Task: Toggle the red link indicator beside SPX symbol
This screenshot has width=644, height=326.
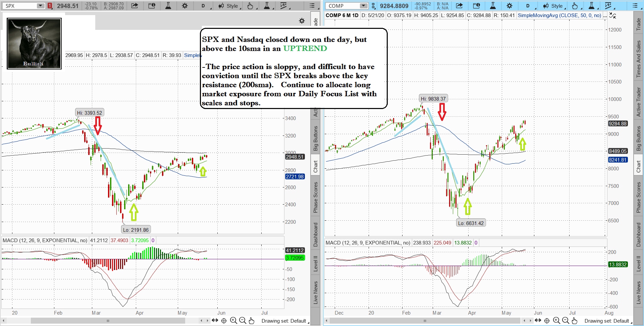Action: click(x=50, y=6)
